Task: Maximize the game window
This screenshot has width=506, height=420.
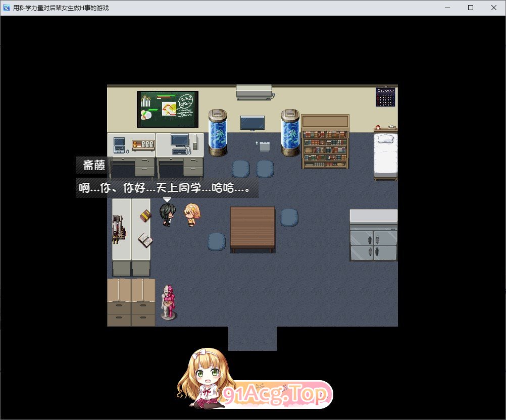Action: tap(471, 8)
